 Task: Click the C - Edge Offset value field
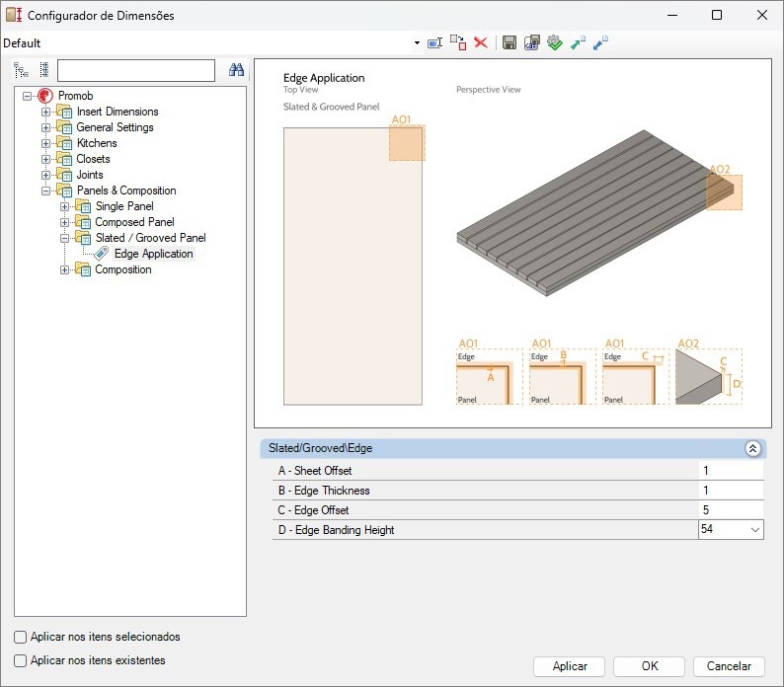coord(731,510)
